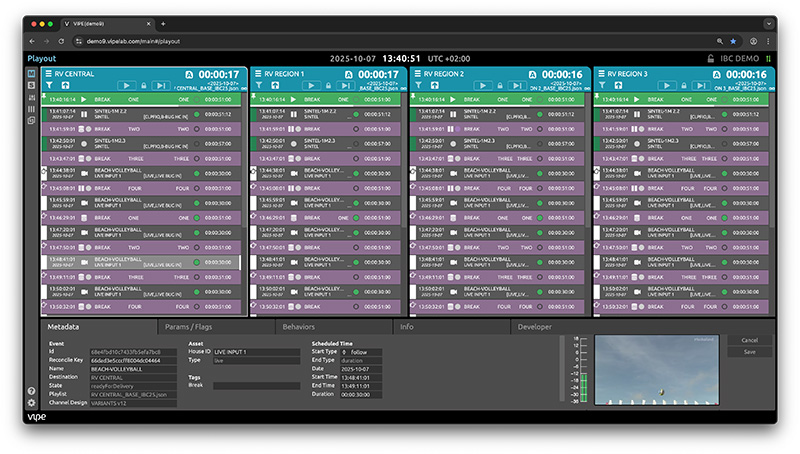Switch to the Params / Flags tab
This screenshot has height=454, width=800.
click(216, 327)
